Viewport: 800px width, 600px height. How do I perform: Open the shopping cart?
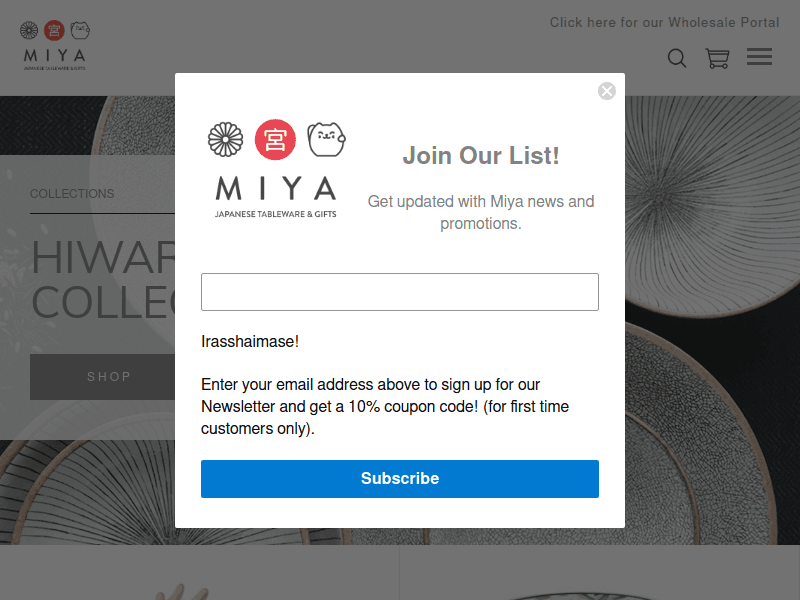tap(717, 58)
